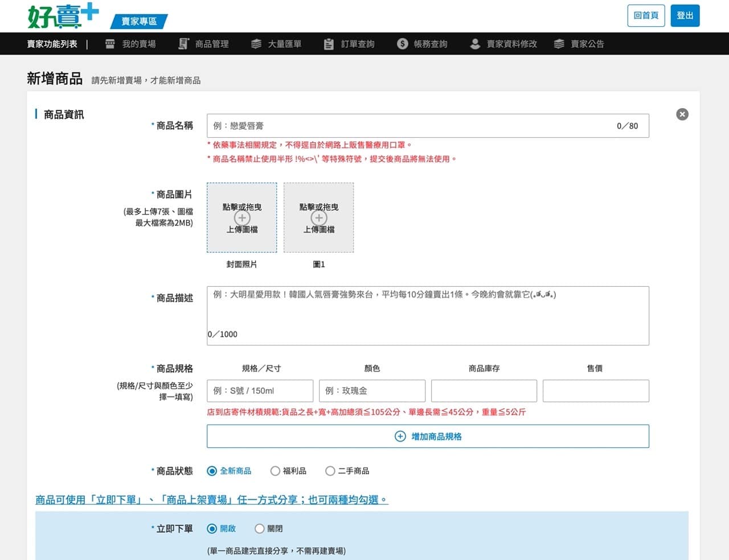The height and width of the screenshot is (560, 729).
Task: Click the 0／80 character counter
Action: click(628, 126)
